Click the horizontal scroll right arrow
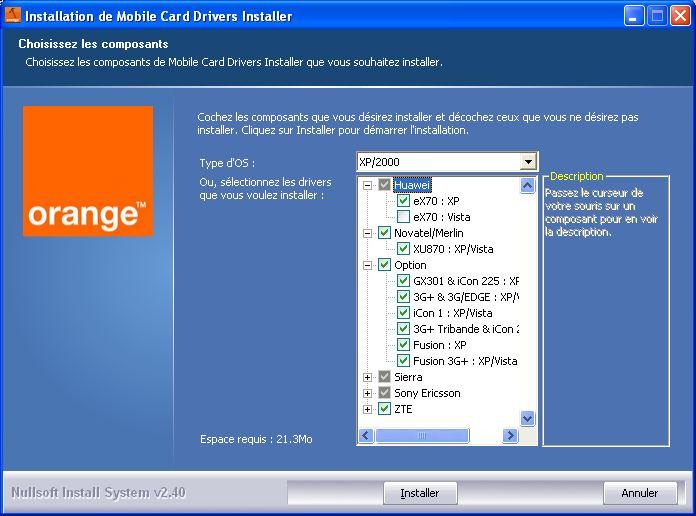 510,436
